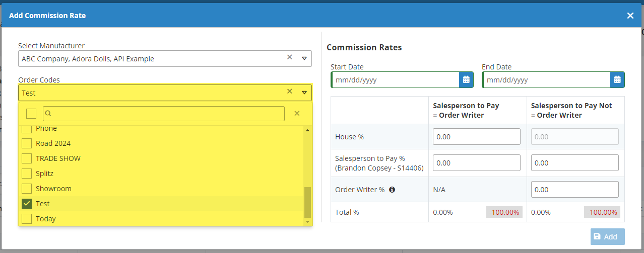644x253 pixels.
Task: Expand the Select Manufacturer dropdown arrow
Action: (x=304, y=58)
